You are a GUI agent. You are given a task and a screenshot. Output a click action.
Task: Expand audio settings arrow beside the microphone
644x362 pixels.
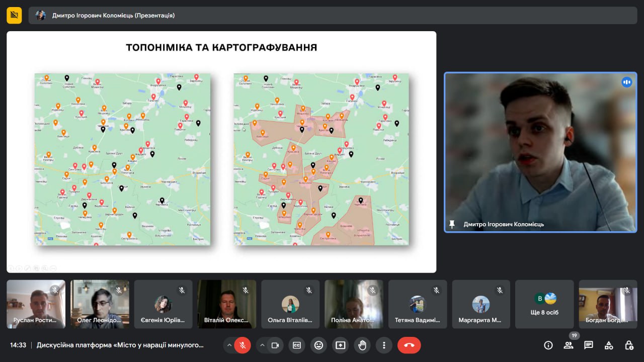pyautogui.click(x=229, y=345)
